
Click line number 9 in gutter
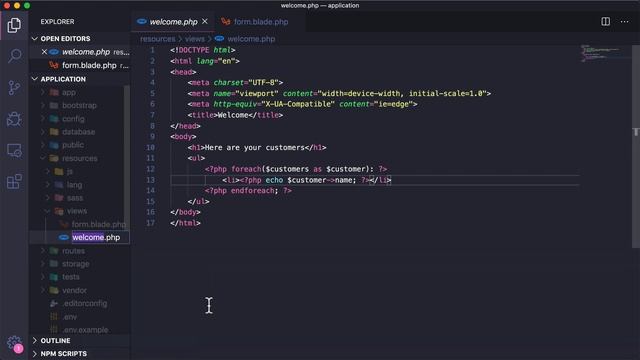(152, 136)
